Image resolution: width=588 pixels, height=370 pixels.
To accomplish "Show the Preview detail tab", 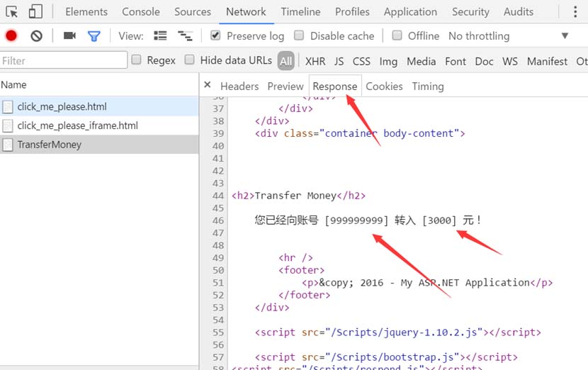I will pos(285,86).
